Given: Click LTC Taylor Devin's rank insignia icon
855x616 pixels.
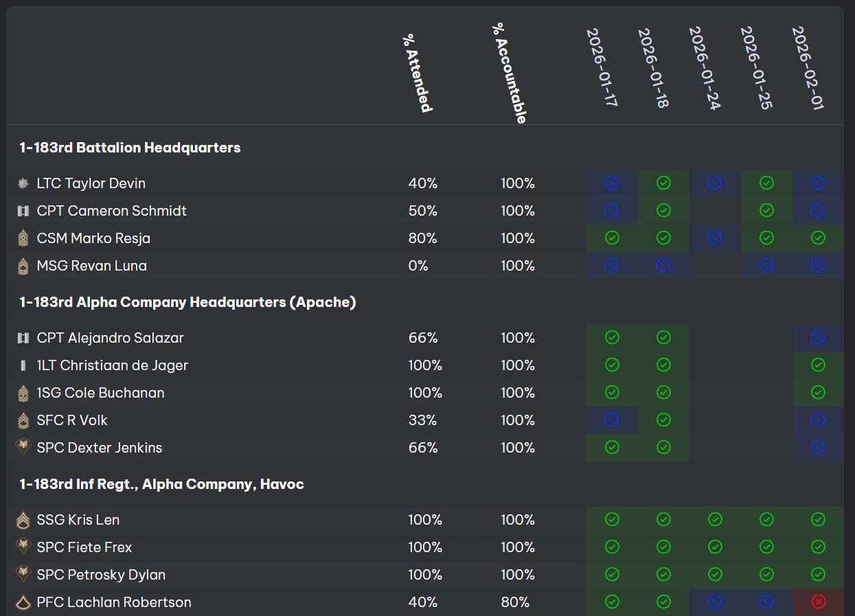Looking at the screenshot, I should click(23, 183).
